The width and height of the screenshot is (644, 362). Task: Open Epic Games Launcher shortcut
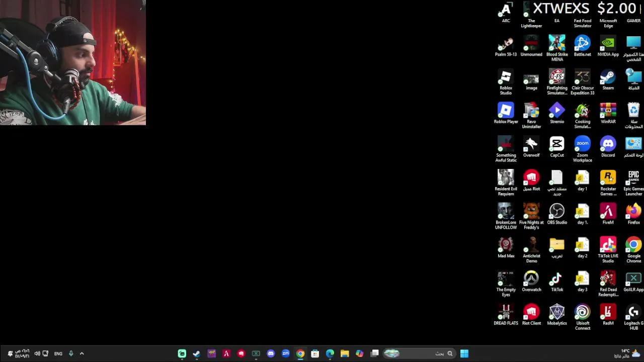(634, 183)
